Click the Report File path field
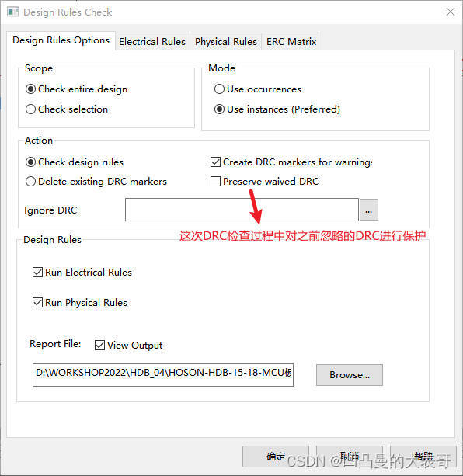Image resolution: width=463 pixels, height=476 pixels. click(x=163, y=375)
